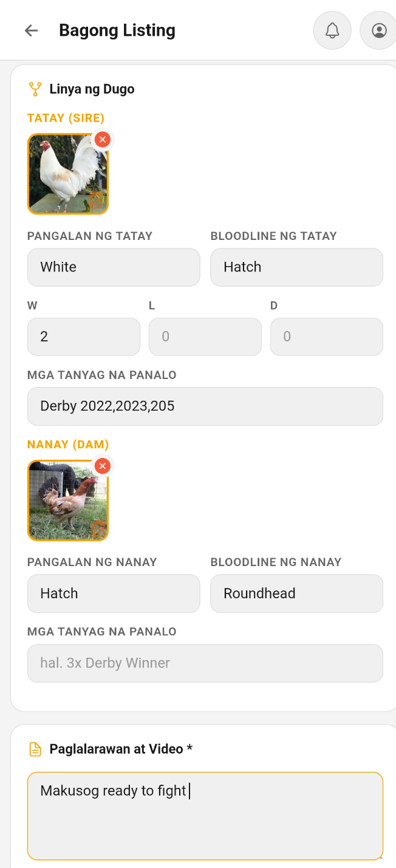Click the branch icon beside Linya ng Dugo
Image resolution: width=396 pixels, height=868 pixels.
point(35,89)
